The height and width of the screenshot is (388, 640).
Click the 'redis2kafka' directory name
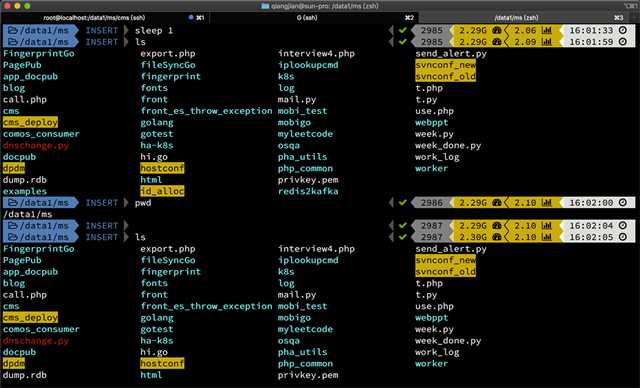(x=308, y=191)
